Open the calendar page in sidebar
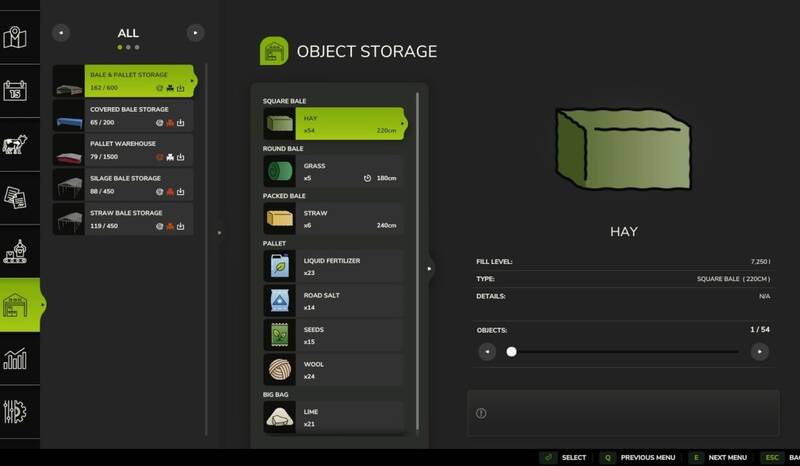 pos(17,90)
